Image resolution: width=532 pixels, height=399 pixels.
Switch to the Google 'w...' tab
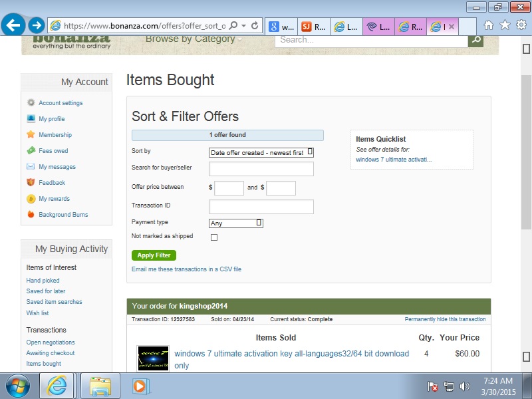[x=281, y=27]
